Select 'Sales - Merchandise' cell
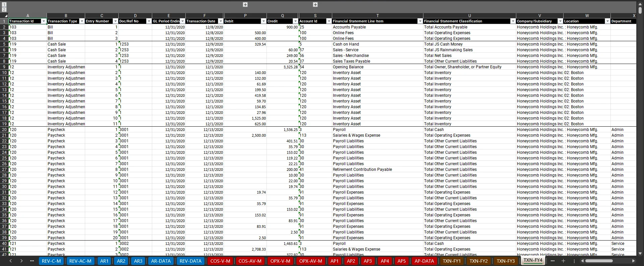Viewport: 644px width, 266px height. click(x=377, y=56)
